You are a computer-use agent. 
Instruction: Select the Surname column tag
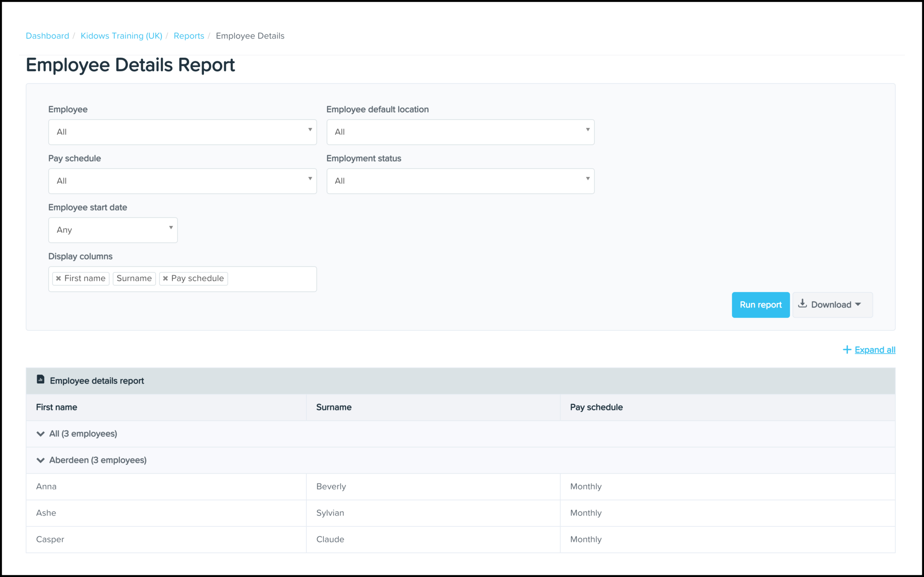[134, 279]
